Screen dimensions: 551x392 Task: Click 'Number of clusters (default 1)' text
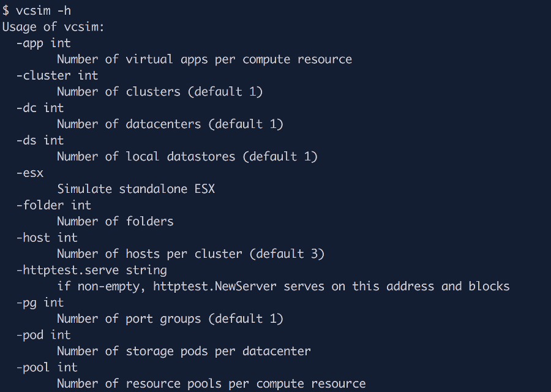click(x=160, y=92)
